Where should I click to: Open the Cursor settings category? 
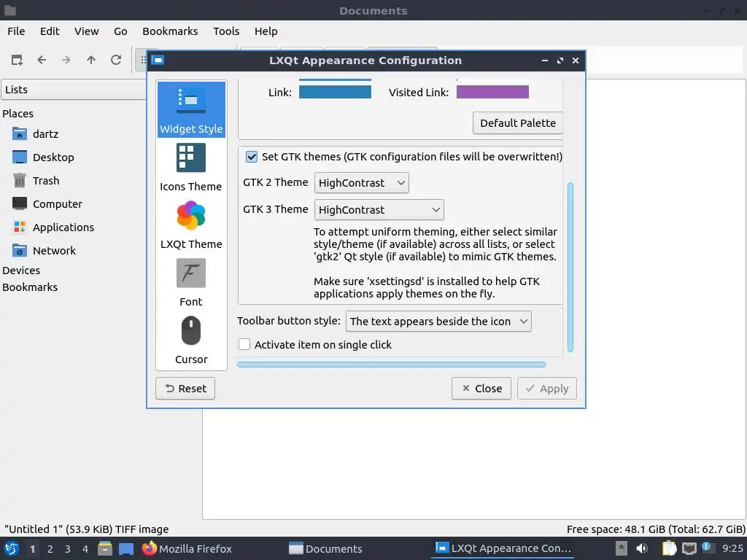pyautogui.click(x=191, y=340)
